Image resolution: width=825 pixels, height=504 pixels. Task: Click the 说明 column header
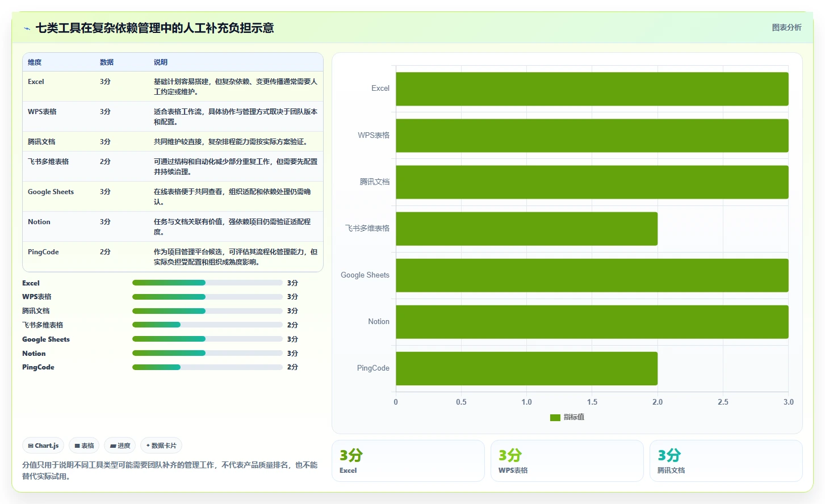point(161,62)
